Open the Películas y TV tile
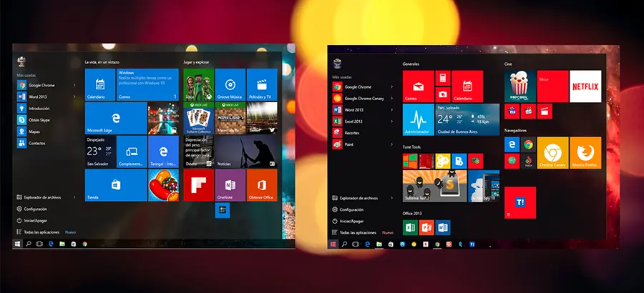Image resolution: width=644 pixels, height=293 pixels. click(262, 84)
